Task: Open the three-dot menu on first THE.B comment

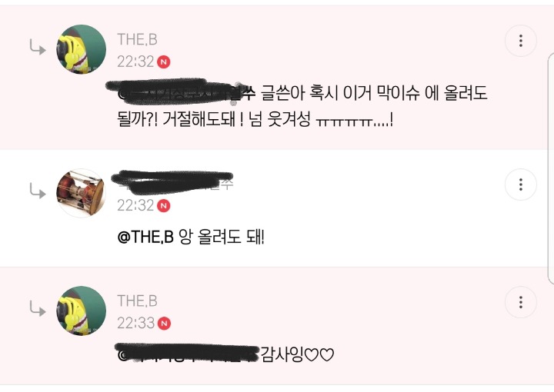Action: point(520,41)
